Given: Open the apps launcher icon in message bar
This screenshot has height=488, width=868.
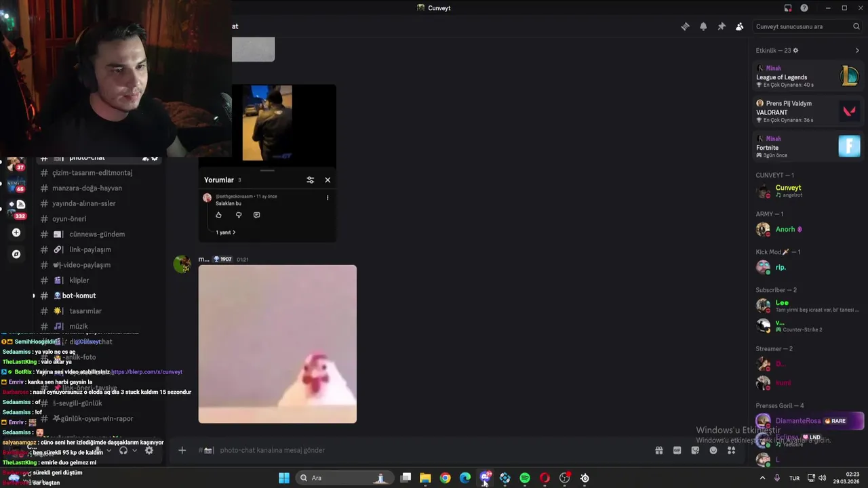Looking at the screenshot, I should coord(731,450).
